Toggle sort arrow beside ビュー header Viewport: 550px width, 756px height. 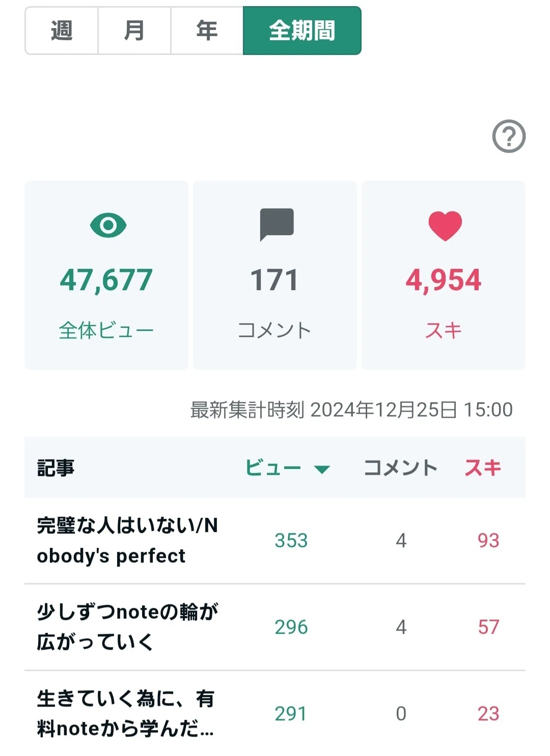coord(322,469)
